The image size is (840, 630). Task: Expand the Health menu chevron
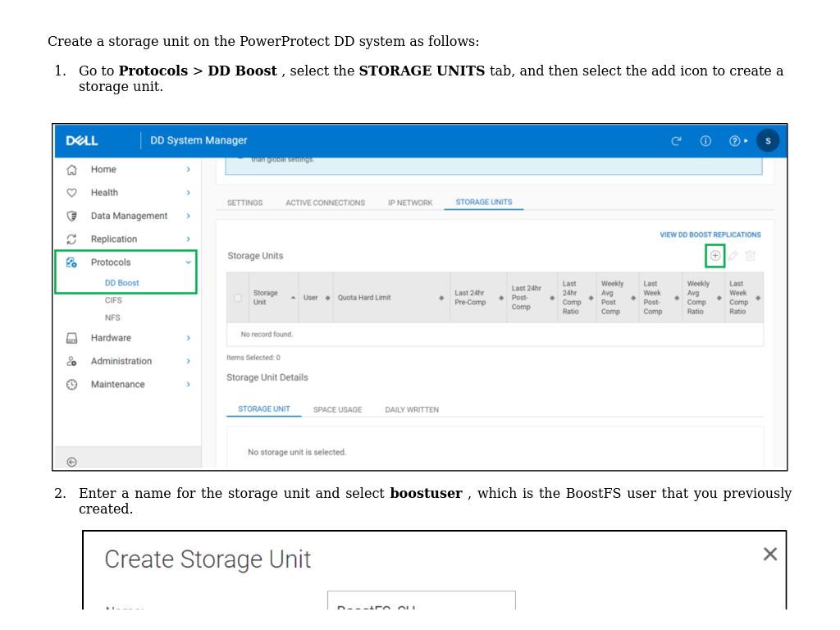(x=188, y=193)
